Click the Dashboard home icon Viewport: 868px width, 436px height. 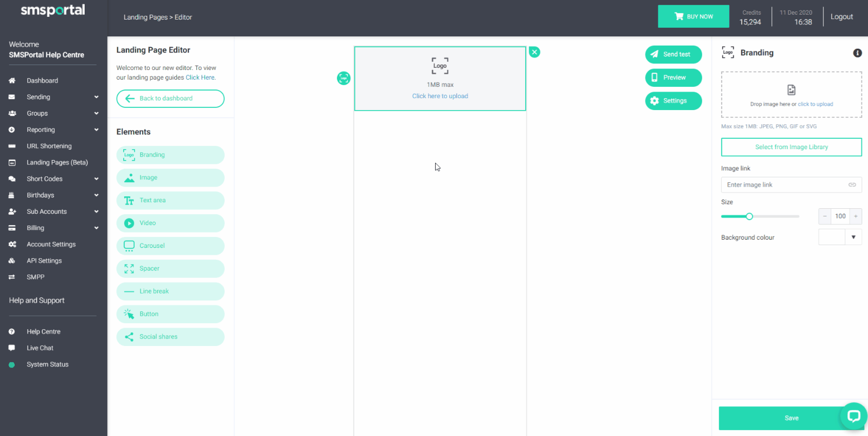[12, 81]
